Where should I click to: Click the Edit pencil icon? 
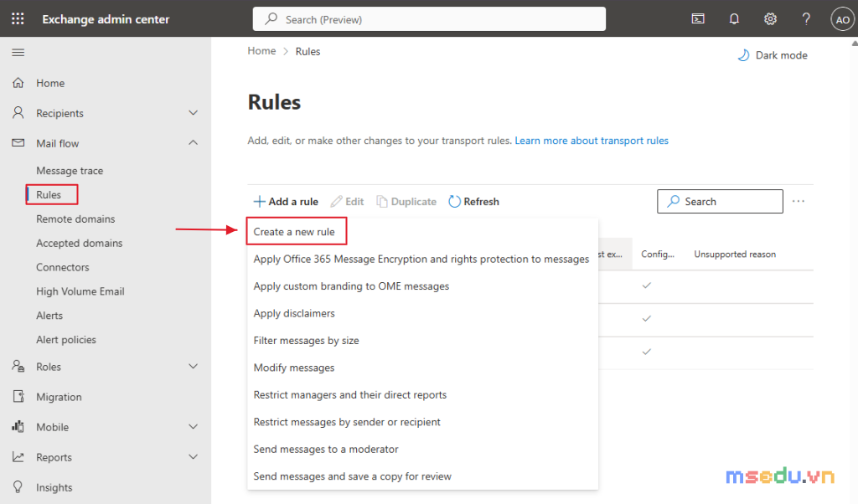pyautogui.click(x=337, y=202)
